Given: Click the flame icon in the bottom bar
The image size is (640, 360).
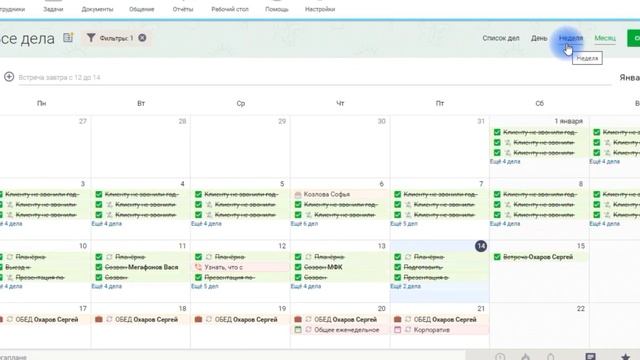Looking at the screenshot, I should [x=526, y=357].
